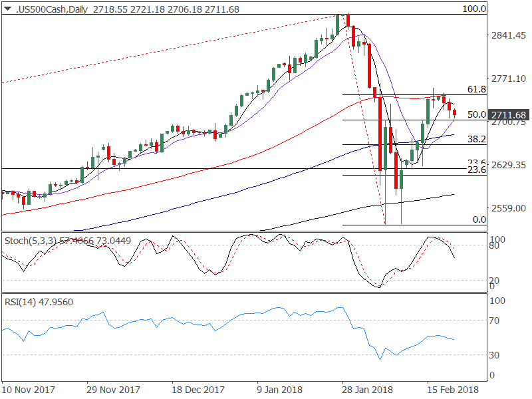Click the 15 Feb 2018 date label
This screenshot has height=399, width=532.
453,390
